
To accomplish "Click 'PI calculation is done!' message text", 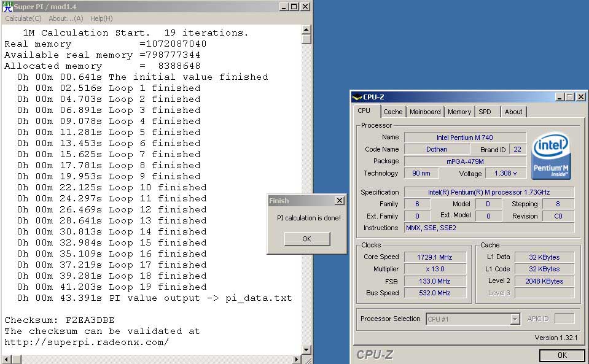I will pos(309,218).
